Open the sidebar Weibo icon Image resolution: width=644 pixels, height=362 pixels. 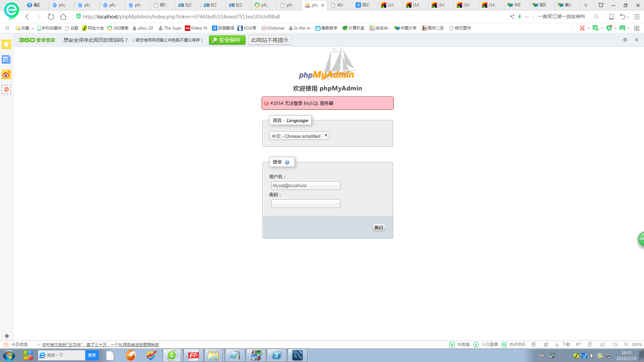point(6,74)
